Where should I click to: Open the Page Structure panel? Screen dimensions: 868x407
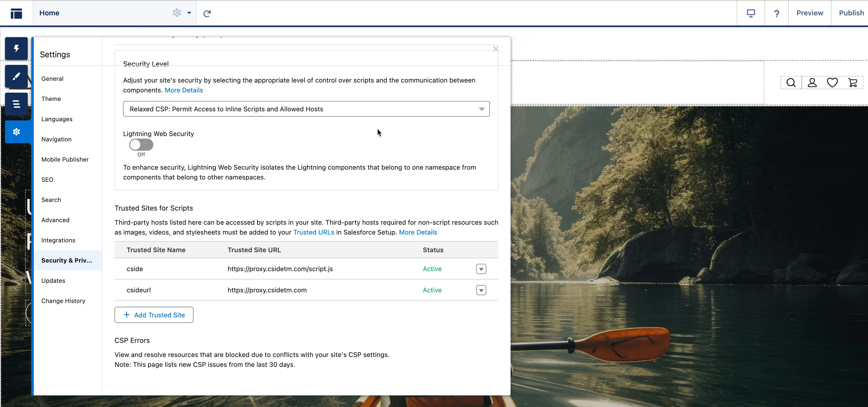(16, 104)
